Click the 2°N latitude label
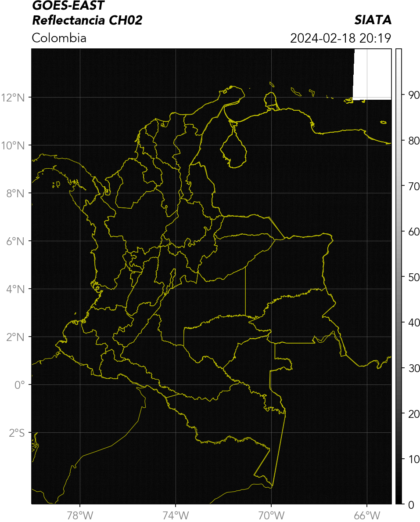420x522 pixels. point(15,337)
